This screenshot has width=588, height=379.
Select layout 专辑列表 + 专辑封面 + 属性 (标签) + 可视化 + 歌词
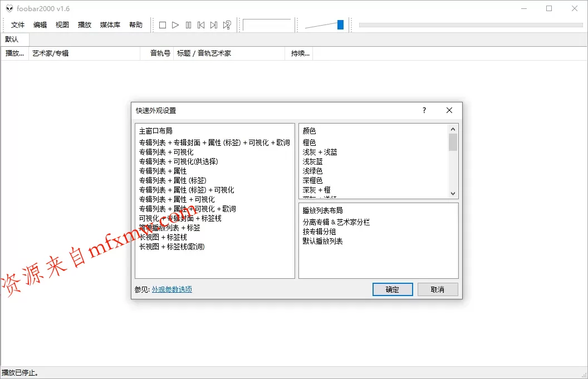(214, 142)
